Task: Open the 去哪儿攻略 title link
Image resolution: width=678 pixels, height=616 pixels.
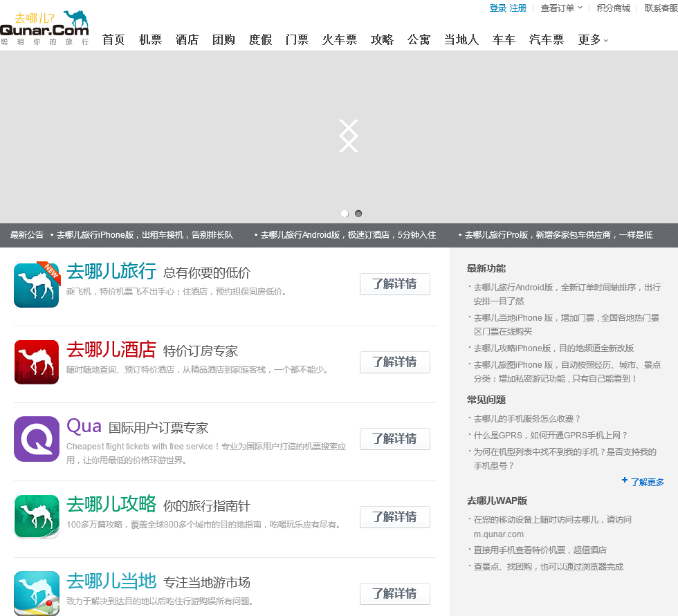Action: click(111, 504)
